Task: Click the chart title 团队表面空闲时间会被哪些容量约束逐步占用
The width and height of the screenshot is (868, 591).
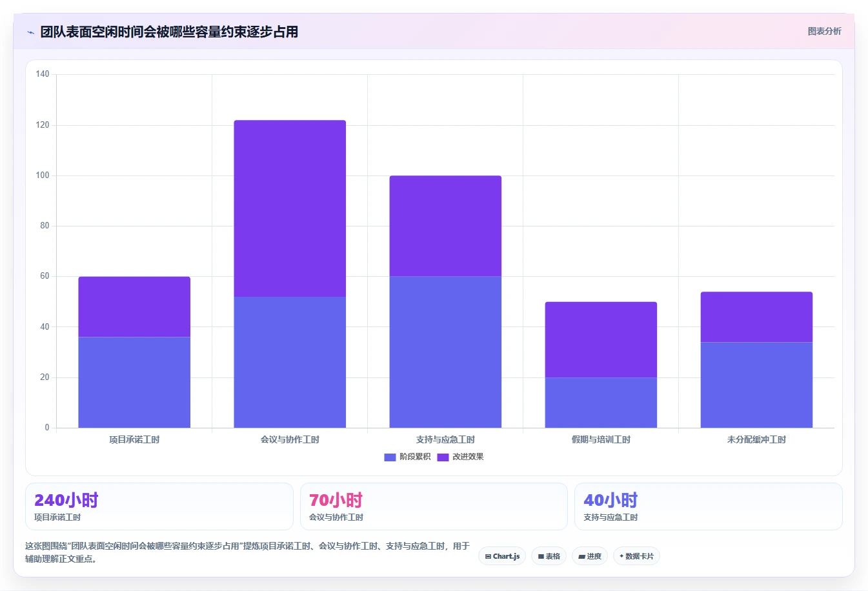Action: [x=169, y=32]
